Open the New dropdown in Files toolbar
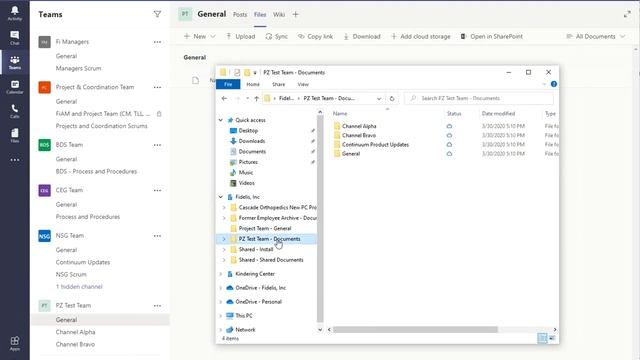This screenshot has width=640, height=360. 200,36
